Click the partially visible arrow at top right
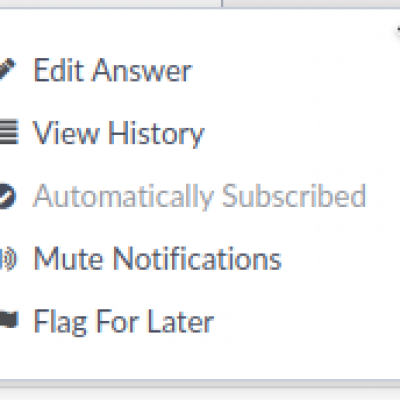 (x=398, y=31)
